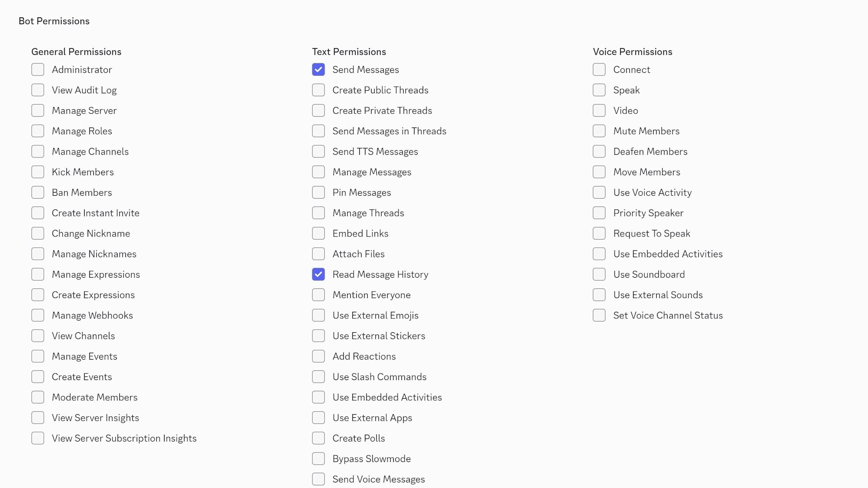Tick the Mention Everyone checkbox
Screen dimensions: 868x488
pyautogui.click(x=318, y=295)
